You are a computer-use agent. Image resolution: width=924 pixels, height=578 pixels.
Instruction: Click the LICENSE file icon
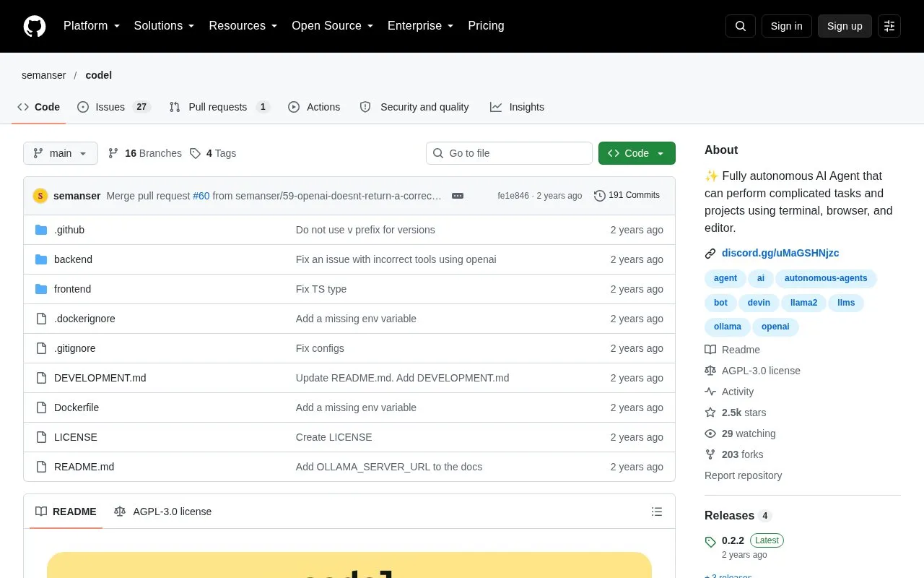[41, 437]
